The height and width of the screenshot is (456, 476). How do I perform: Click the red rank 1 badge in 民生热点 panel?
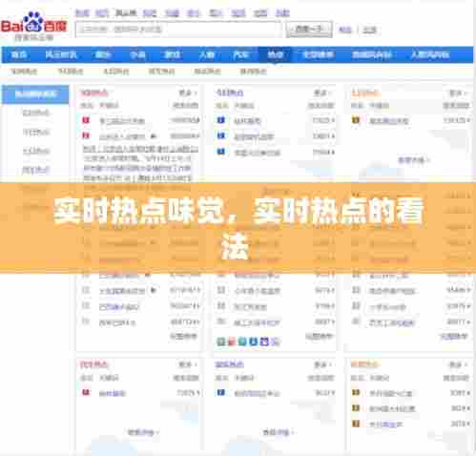[86, 392]
